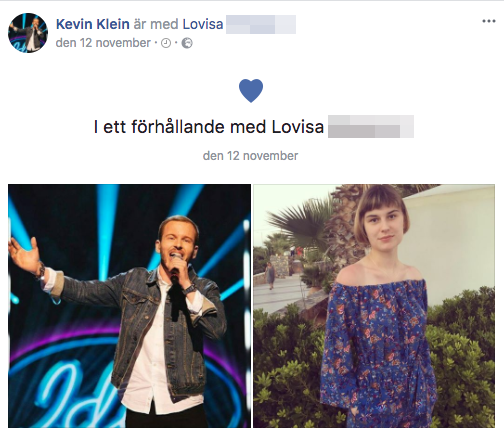This screenshot has height=428, width=504.
Task: Open the three-dot post options menu
Action: pyautogui.click(x=489, y=21)
